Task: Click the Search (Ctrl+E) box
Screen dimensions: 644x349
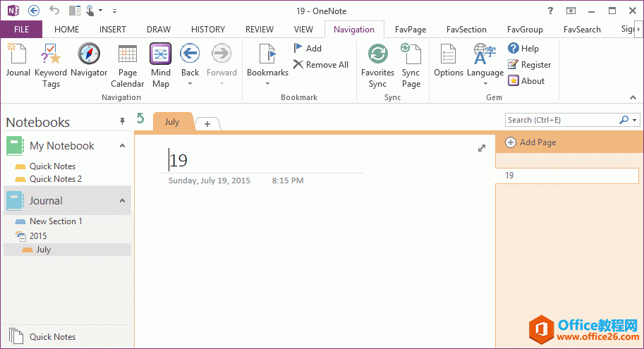Action: [x=561, y=120]
